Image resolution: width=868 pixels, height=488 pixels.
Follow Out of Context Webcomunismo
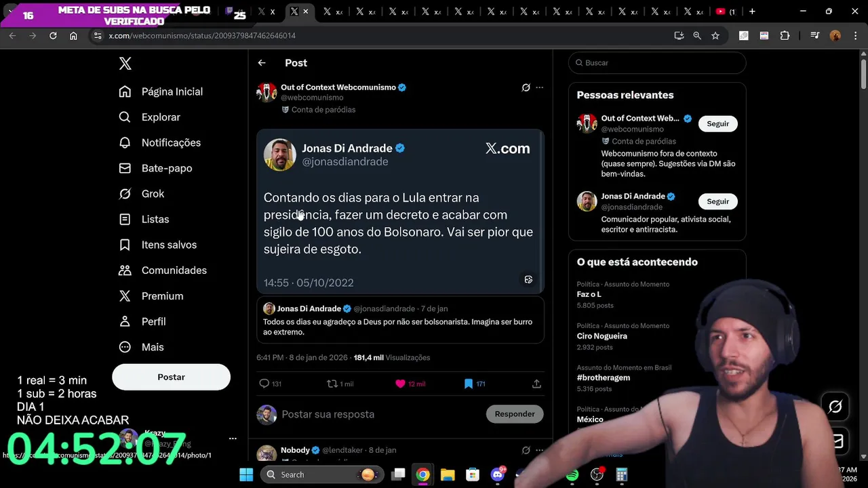tap(717, 124)
